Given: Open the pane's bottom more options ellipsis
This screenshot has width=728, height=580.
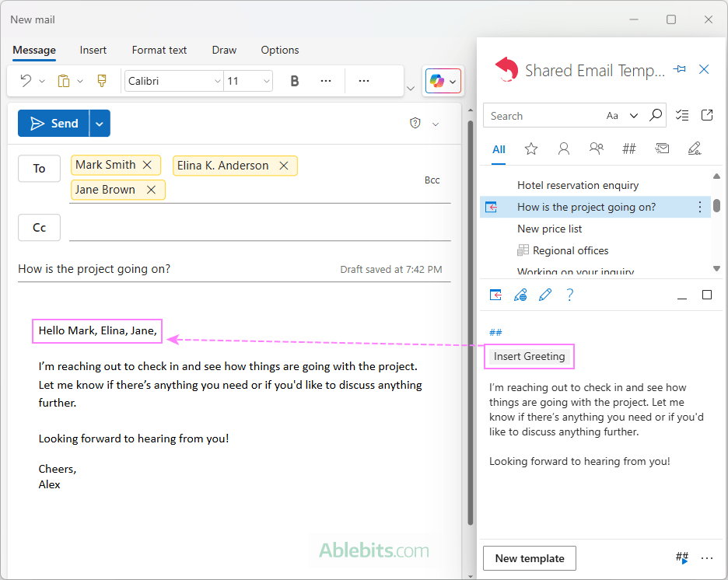Looking at the screenshot, I should click(707, 558).
